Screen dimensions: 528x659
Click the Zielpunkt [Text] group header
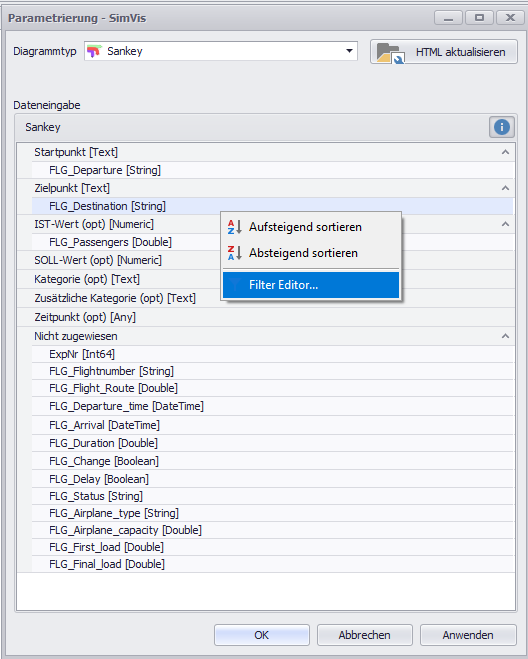(x=266, y=188)
